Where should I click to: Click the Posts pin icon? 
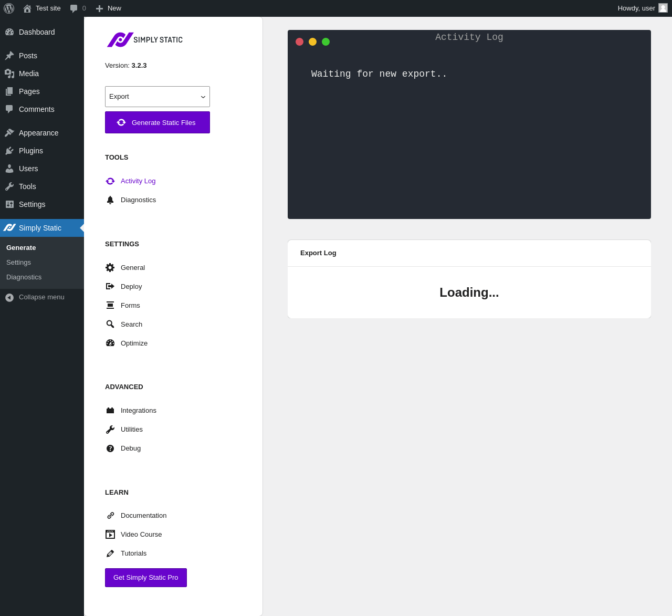[9, 56]
